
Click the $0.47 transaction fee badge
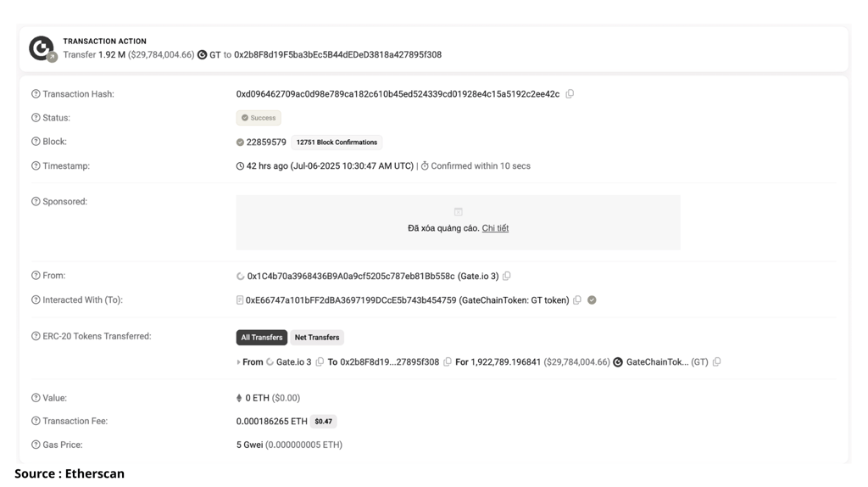(x=323, y=422)
